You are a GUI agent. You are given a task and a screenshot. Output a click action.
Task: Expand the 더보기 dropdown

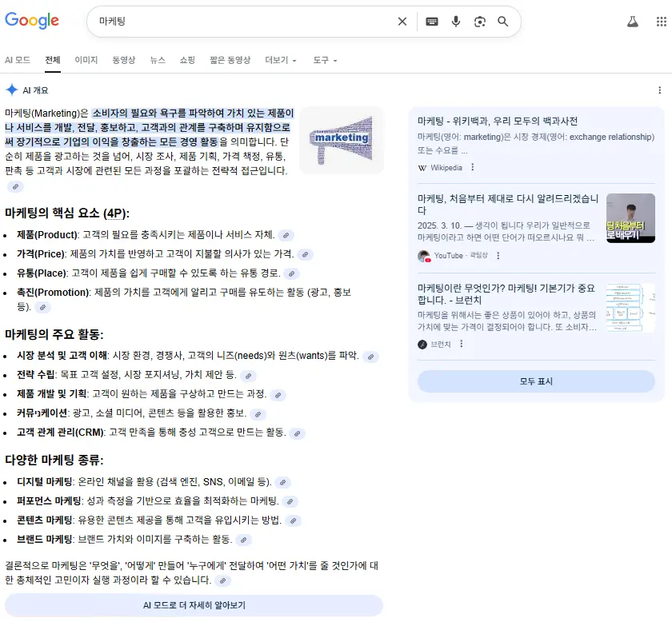pyautogui.click(x=281, y=61)
